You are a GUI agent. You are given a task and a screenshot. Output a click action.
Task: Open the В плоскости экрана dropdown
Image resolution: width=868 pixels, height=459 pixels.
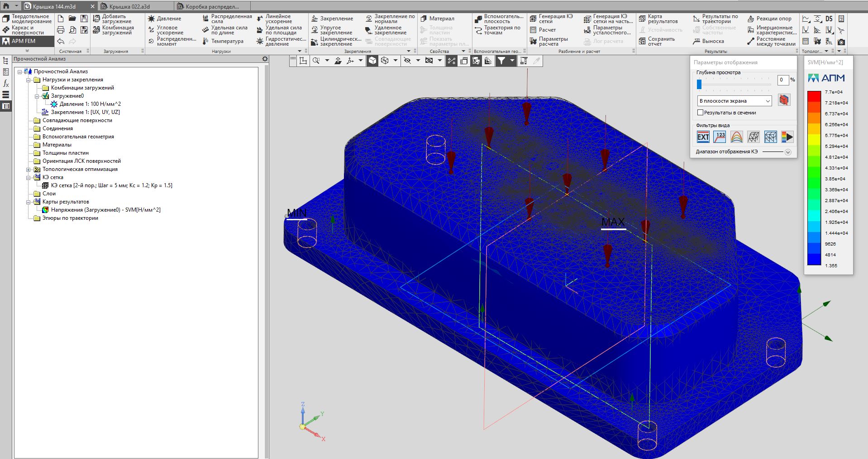[x=734, y=101]
